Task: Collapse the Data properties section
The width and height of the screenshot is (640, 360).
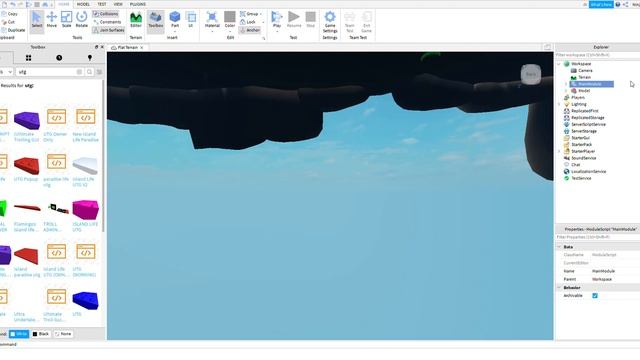Action: click(559, 247)
